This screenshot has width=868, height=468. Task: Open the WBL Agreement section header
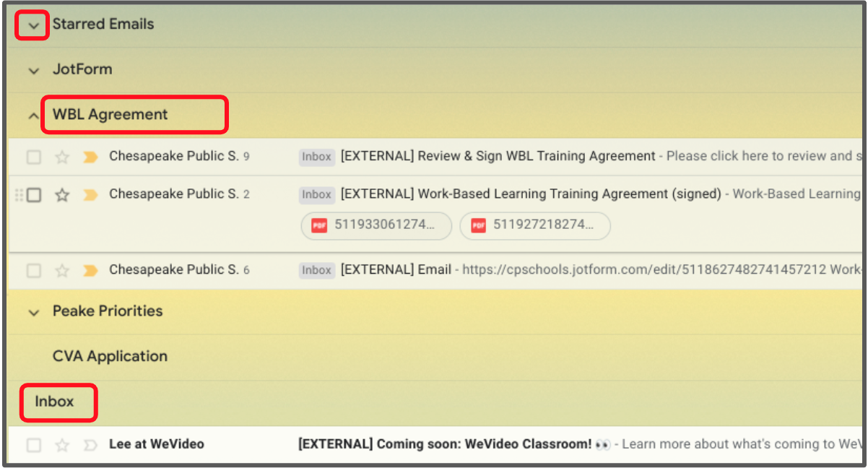tap(110, 114)
